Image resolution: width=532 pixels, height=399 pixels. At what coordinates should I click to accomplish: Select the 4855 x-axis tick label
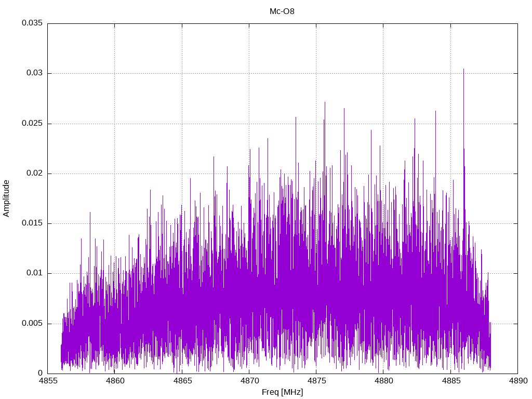[x=48, y=381]
